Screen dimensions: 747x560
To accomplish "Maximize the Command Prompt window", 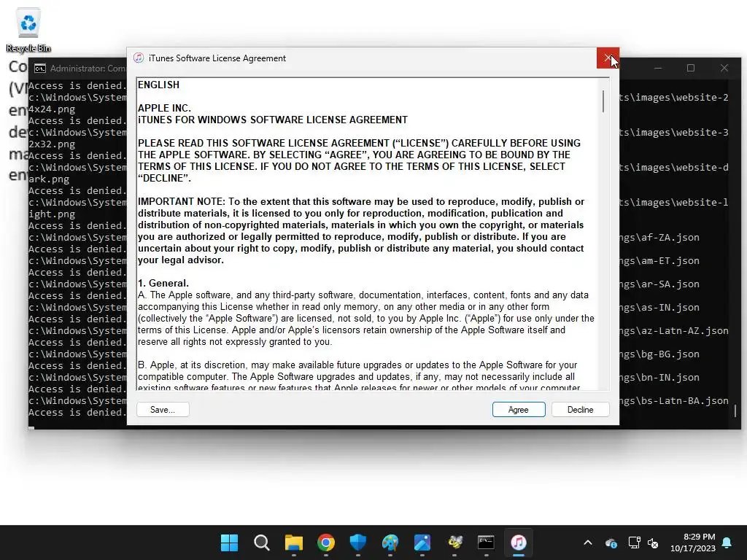I will pyautogui.click(x=691, y=69).
